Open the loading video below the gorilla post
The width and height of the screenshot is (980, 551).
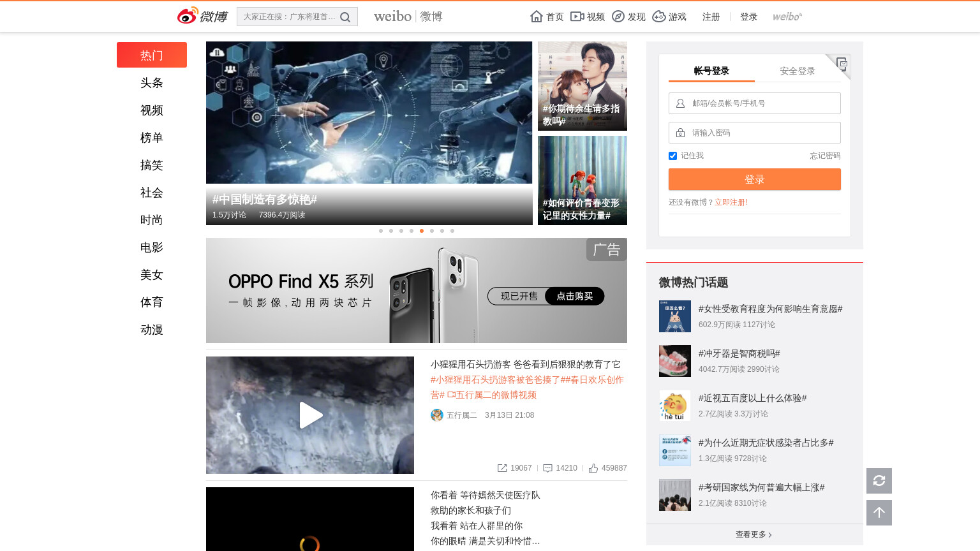[x=310, y=519]
